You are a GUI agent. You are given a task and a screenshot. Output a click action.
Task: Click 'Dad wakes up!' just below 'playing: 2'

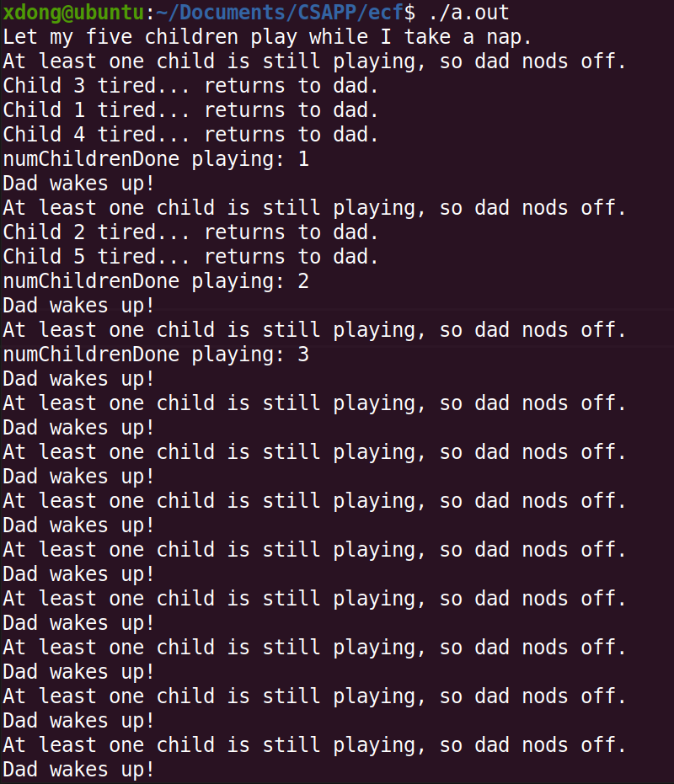[x=78, y=306]
